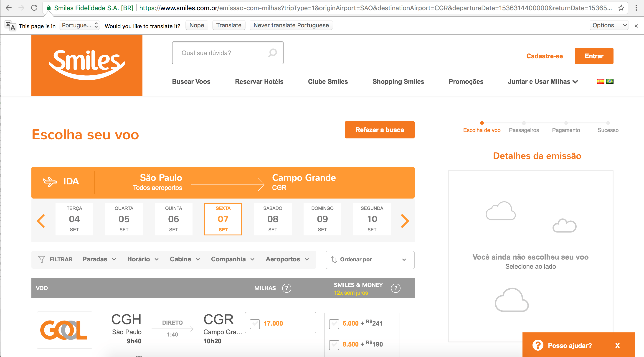Select Segunda 10 SET date tab
The image size is (644, 357).
pyautogui.click(x=372, y=219)
